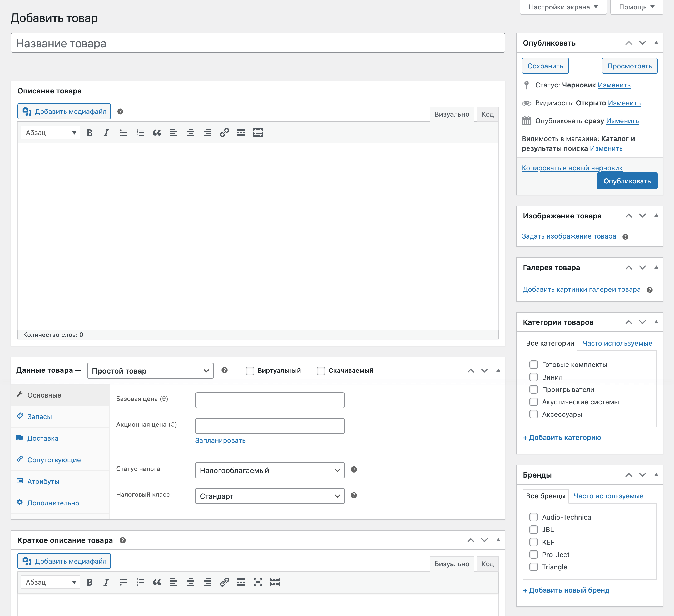Viewport: 674px width, 616px height.
Task: Insert blockquote in product description editor
Action: coord(157,133)
